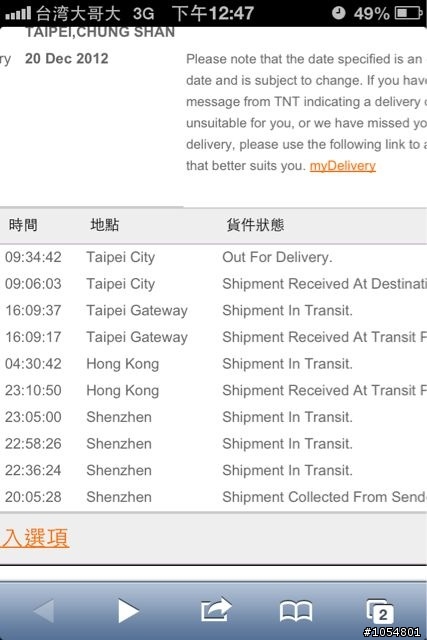Tap the Safari forward arrow
Screen dimensions: 427x640
pos(129,611)
